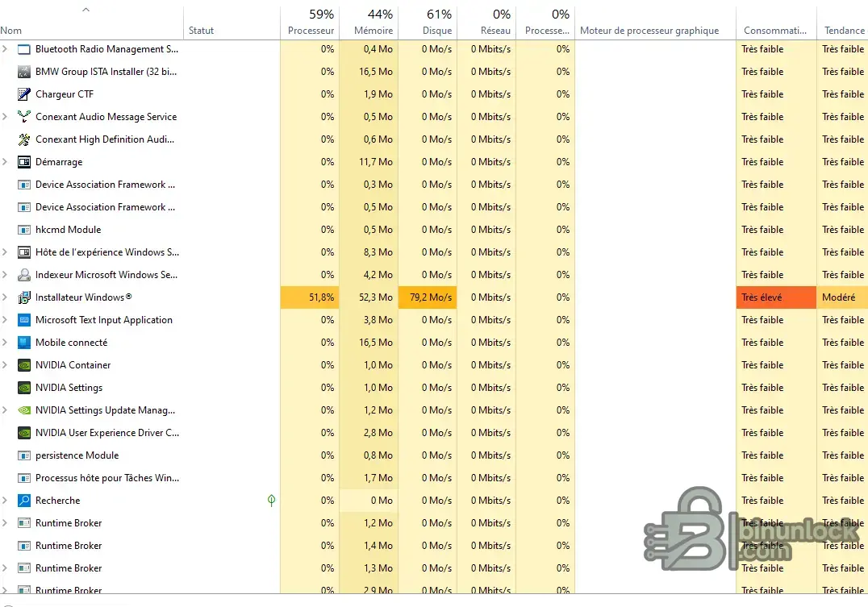868x607 pixels.
Task: Sort by the Mémoire column header
Action: (x=369, y=22)
